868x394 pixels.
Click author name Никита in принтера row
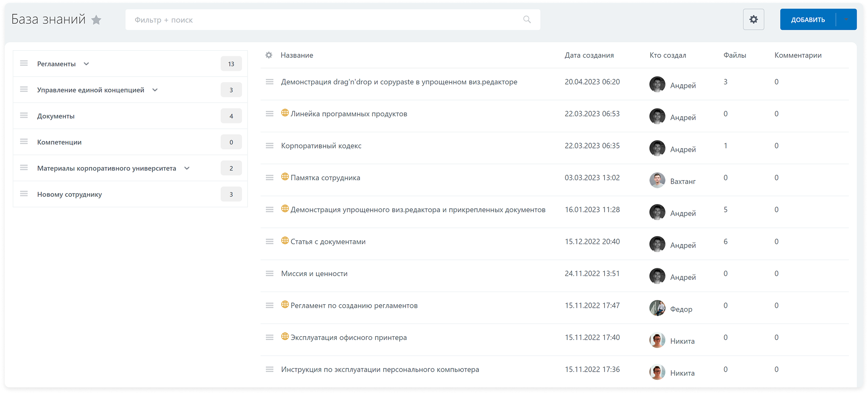682,341
